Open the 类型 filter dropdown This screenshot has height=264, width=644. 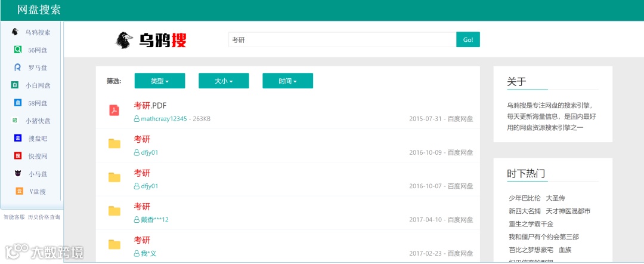click(160, 81)
